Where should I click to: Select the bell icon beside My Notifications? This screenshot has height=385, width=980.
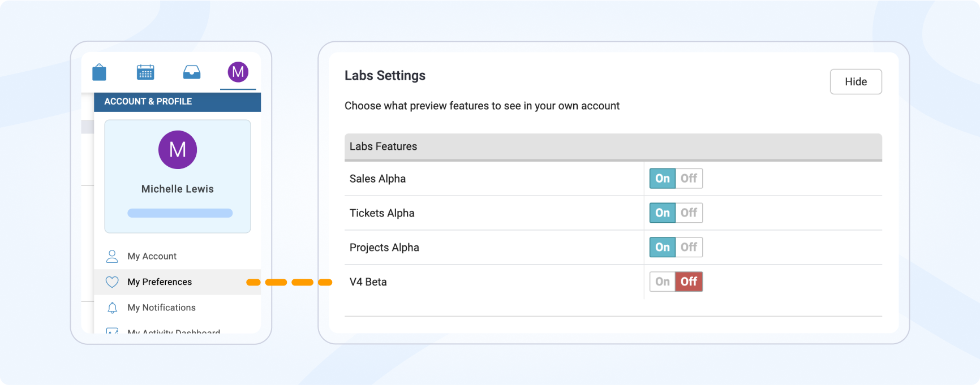tap(112, 307)
